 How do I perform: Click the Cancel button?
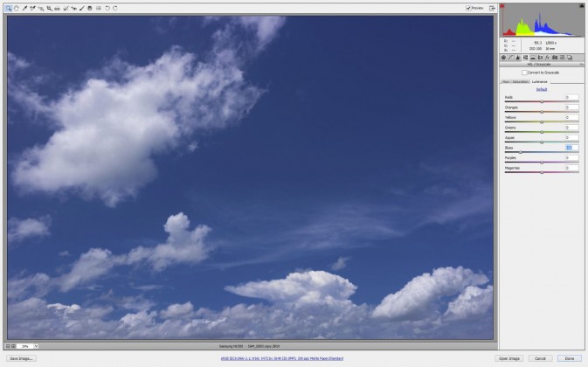point(540,358)
